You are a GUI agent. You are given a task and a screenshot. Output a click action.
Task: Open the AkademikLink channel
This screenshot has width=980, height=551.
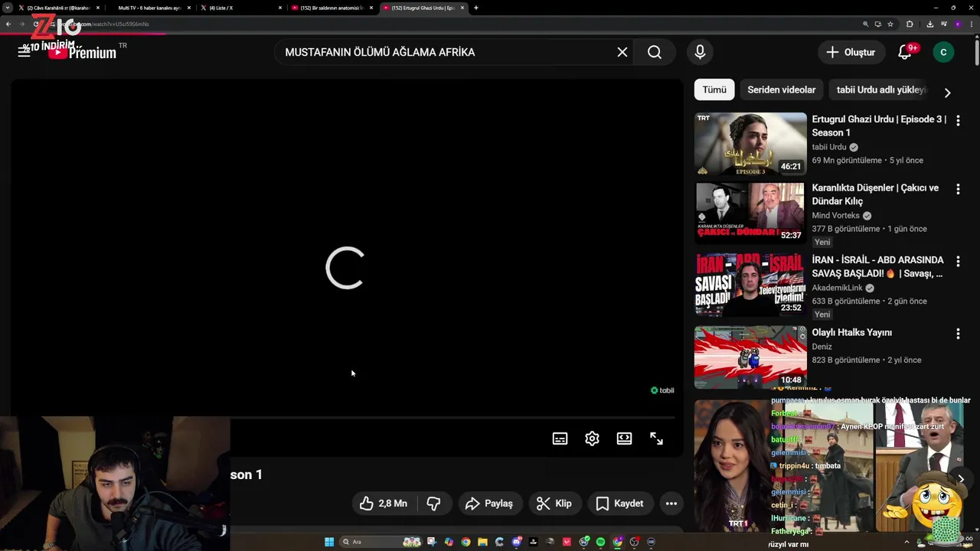(837, 288)
